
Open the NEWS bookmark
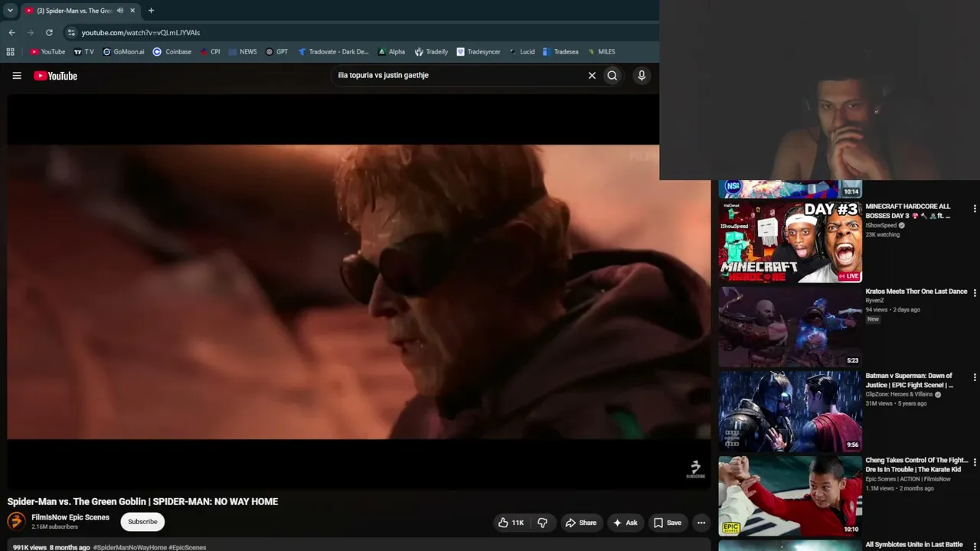coord(242,52)
